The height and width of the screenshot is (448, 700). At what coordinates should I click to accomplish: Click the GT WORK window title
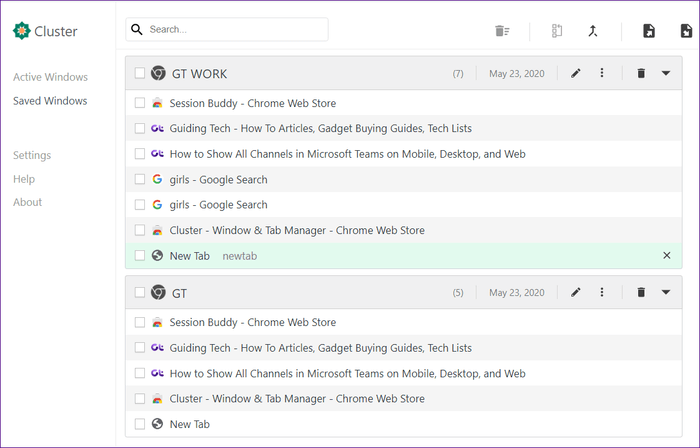pos(200,74)
